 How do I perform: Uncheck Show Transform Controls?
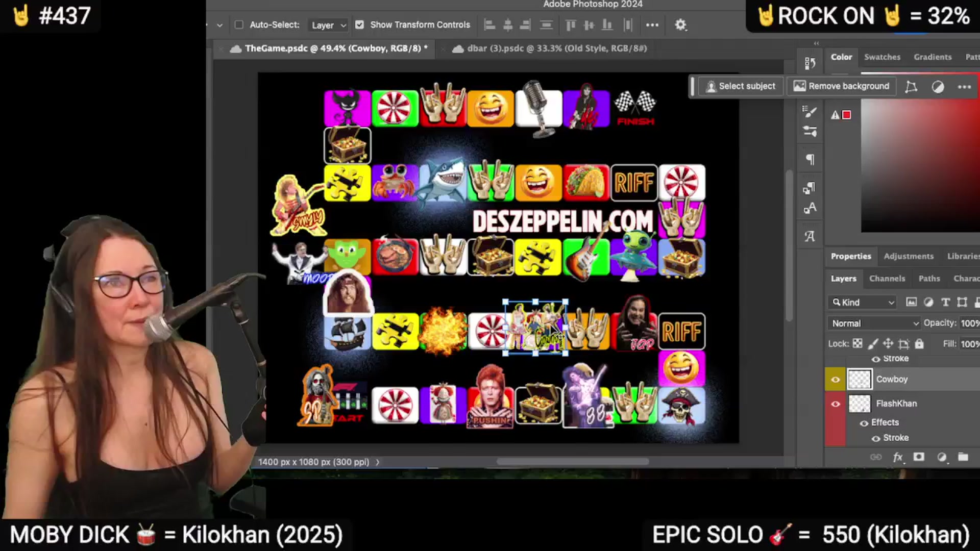coord(359,24)
